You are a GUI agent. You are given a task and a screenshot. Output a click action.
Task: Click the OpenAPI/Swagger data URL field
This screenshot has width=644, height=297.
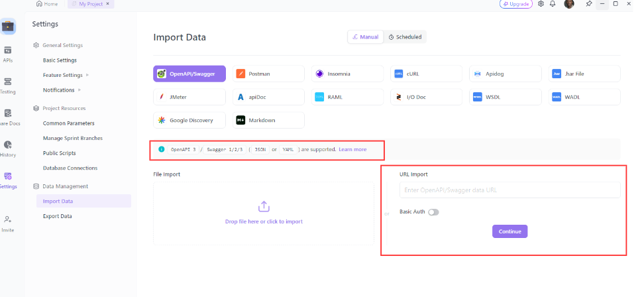point(510,190)
